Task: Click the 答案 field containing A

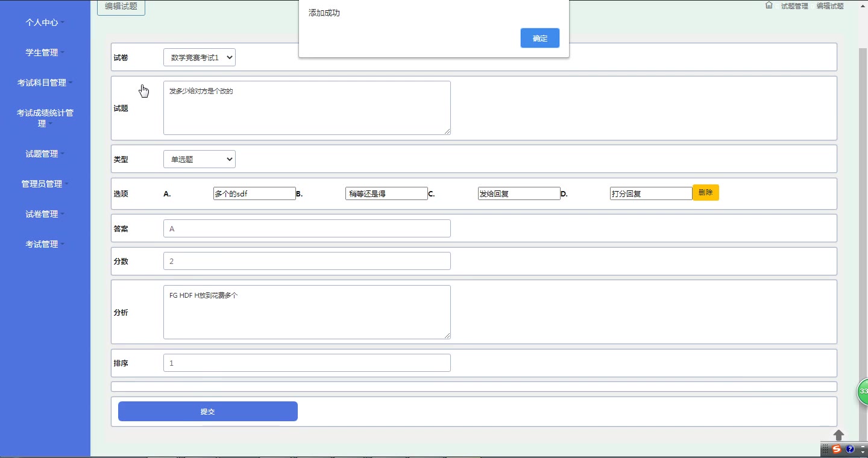Action: click(x=307, y=228)
